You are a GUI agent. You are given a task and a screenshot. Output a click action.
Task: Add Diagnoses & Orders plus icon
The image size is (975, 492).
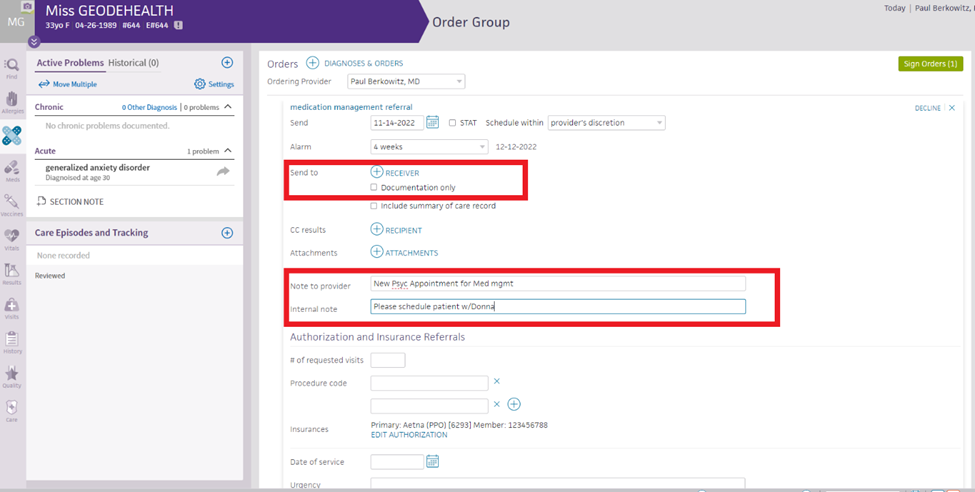pyautogui.click(x=312, y=63)
